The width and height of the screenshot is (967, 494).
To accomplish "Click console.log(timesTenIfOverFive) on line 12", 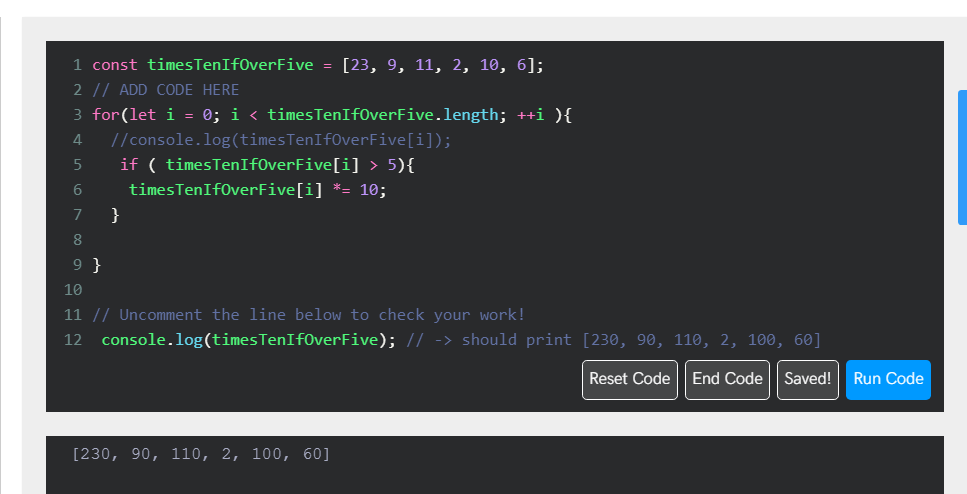I will (x=249, y=340).
